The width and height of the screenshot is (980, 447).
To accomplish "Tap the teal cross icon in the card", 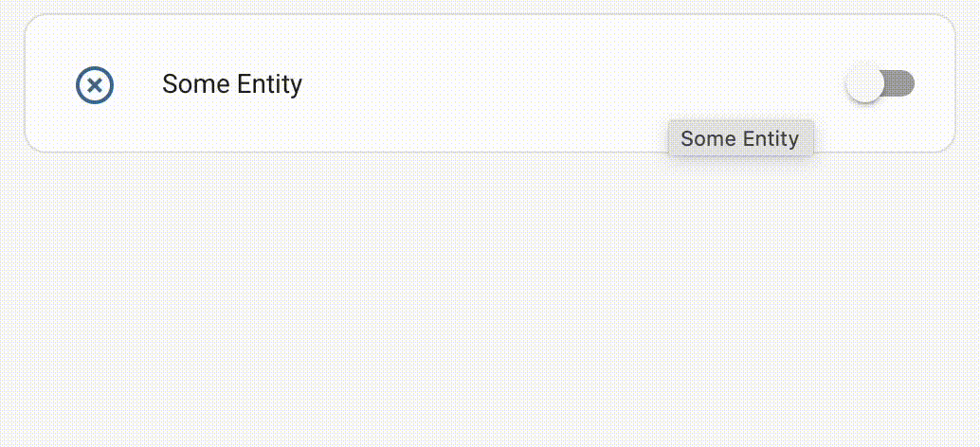I will (95, 85).
